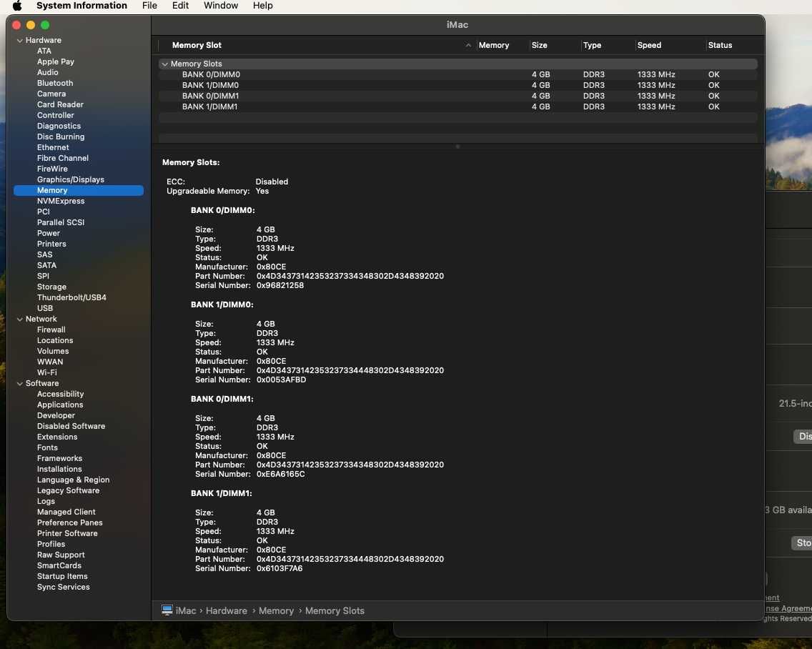
Task: Select Applications under Software
Action: 60,405
